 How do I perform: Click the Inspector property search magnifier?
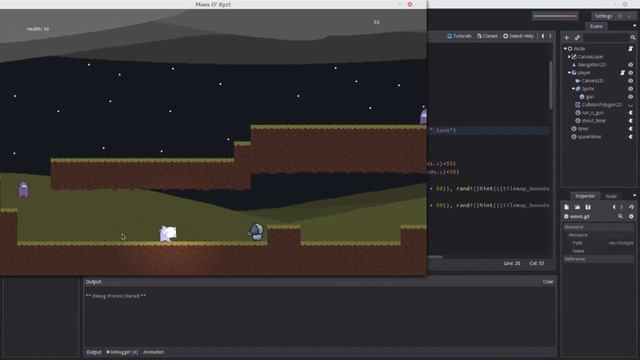point(620,217)
